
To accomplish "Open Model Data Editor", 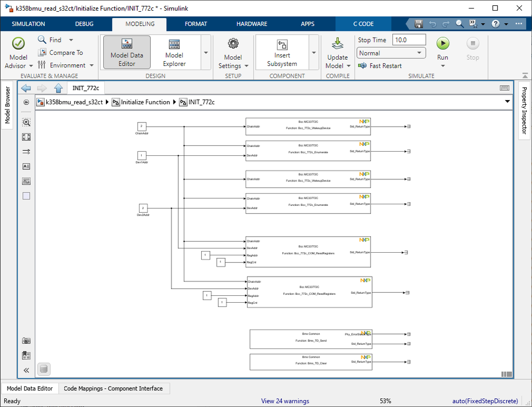I will point(127,53).
